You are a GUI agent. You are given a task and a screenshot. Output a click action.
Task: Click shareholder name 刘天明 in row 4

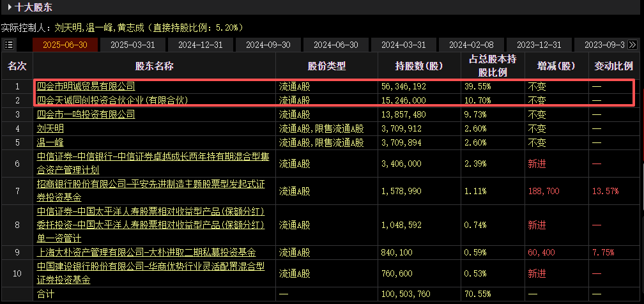50,128
